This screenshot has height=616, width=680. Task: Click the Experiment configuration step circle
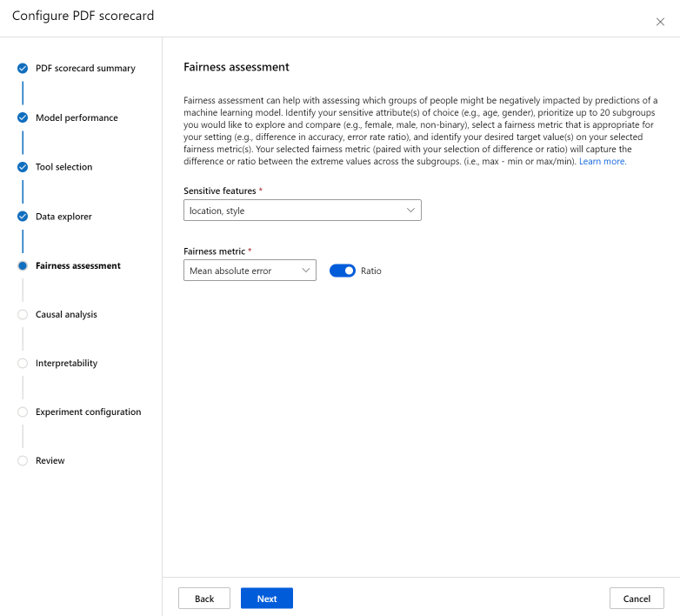23,412
